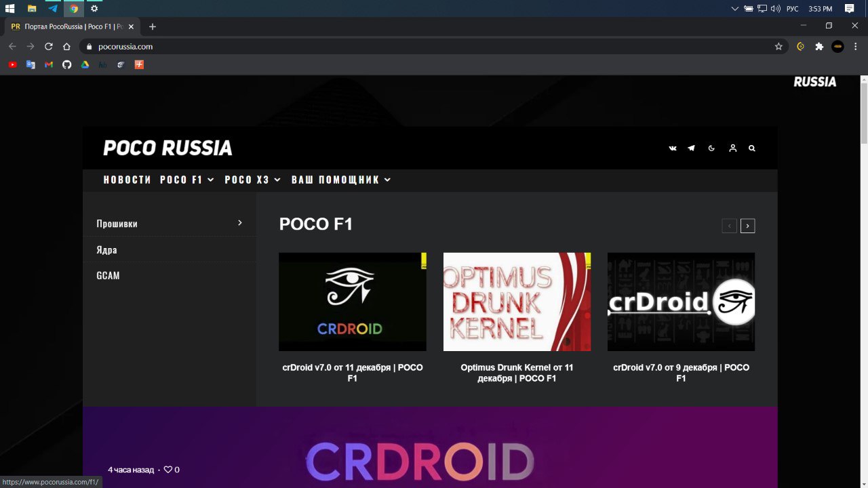The height and width of the screenshot is (488, 868).
Task: Open the site search magnifier icon
Action: click(751, 148)
